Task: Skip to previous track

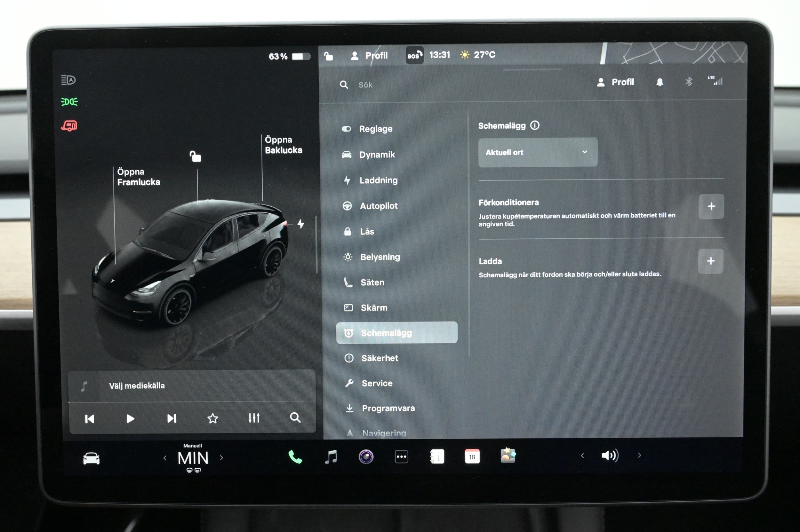Action: pyautogui.click(x=89, y=419)
